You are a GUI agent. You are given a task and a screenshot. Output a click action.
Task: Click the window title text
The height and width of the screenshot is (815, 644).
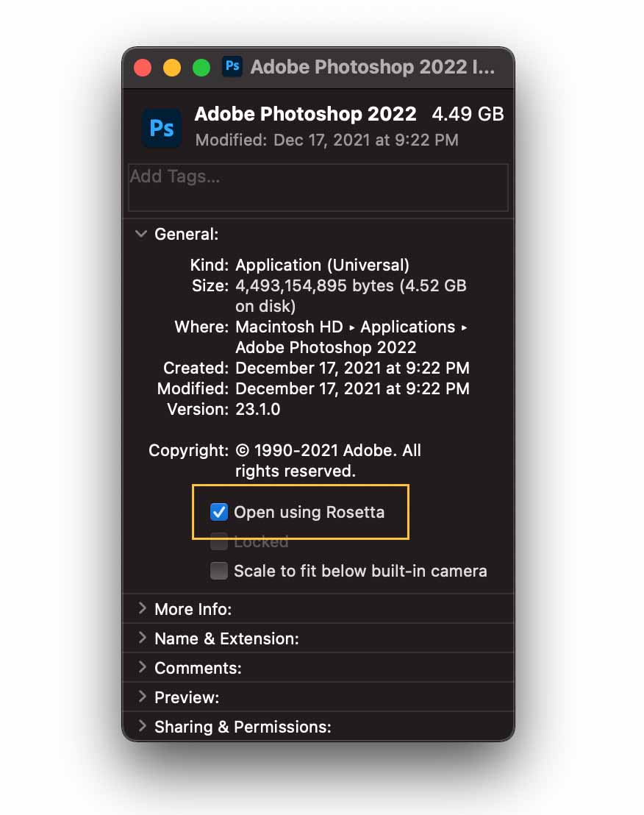[x=373, y=67]
